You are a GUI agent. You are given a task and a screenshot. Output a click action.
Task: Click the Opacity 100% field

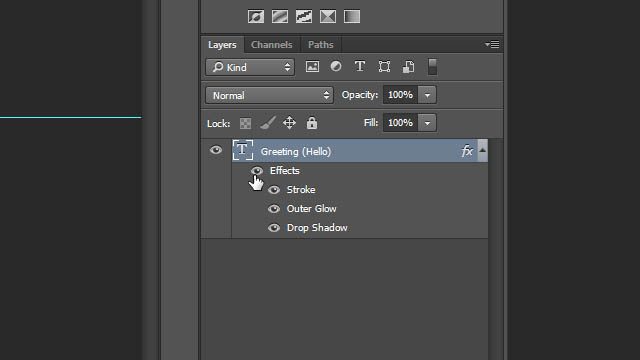click(400, 95)
